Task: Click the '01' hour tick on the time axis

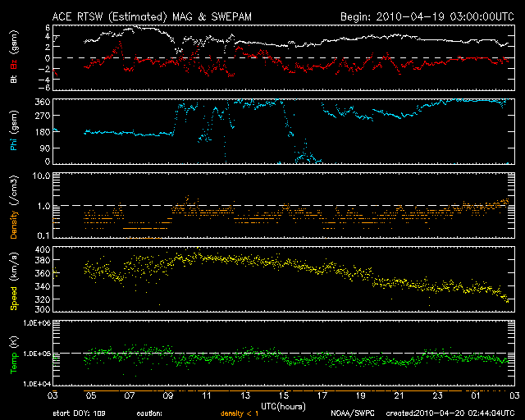Action: tap(476, 395)
